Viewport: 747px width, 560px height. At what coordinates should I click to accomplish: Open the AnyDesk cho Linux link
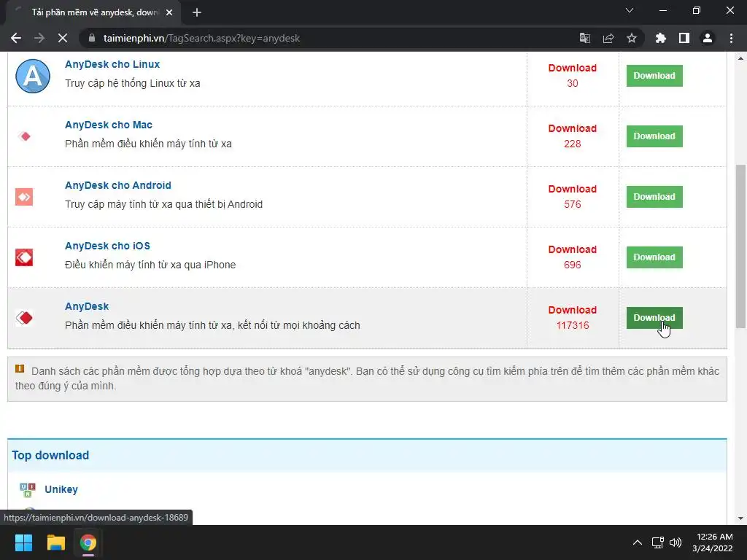(112, 64)
